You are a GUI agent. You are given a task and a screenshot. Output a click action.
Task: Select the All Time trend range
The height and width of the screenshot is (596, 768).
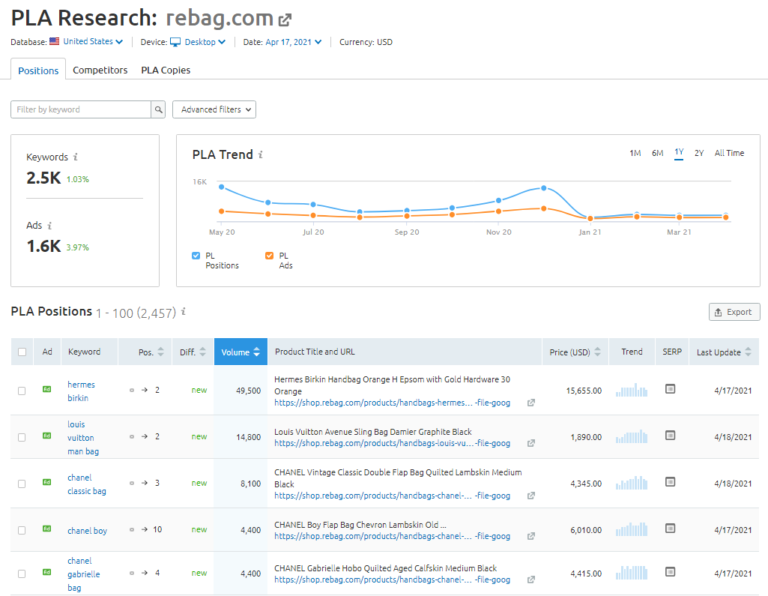pos(729,153)
